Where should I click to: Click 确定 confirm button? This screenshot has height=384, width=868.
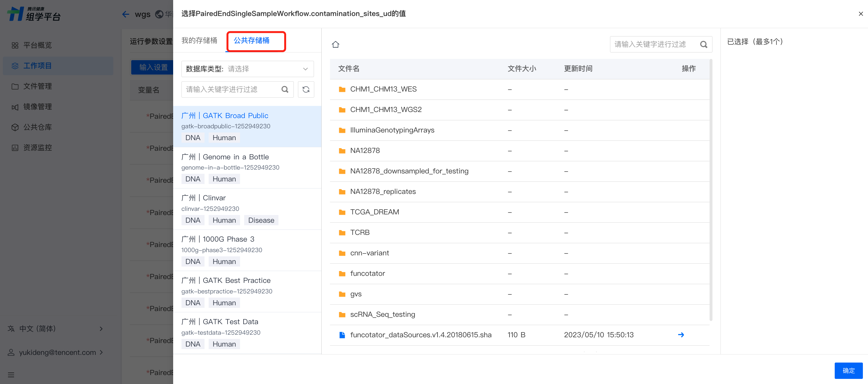pos(848,371)
